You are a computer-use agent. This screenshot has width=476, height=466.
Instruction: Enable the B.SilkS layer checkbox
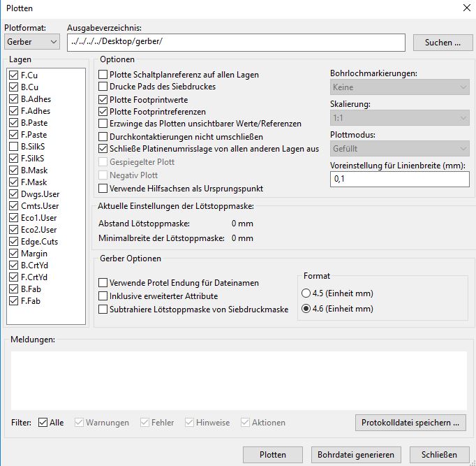click(13, 147)
